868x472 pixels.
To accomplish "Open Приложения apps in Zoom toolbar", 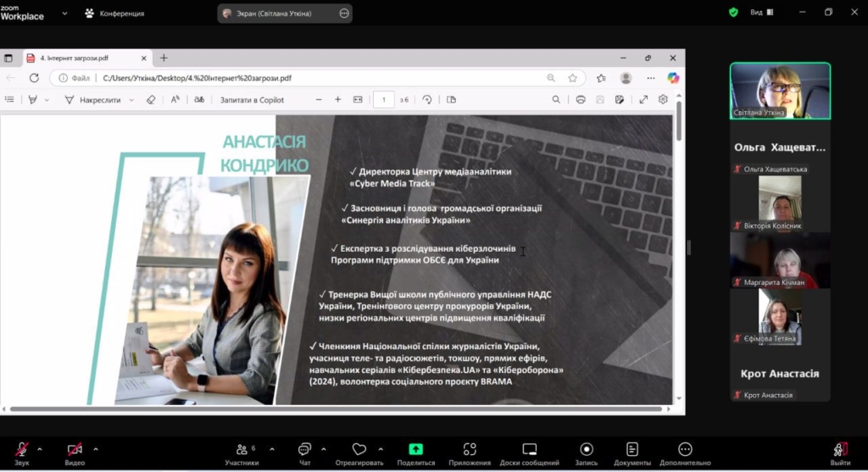I will (470, 450).
